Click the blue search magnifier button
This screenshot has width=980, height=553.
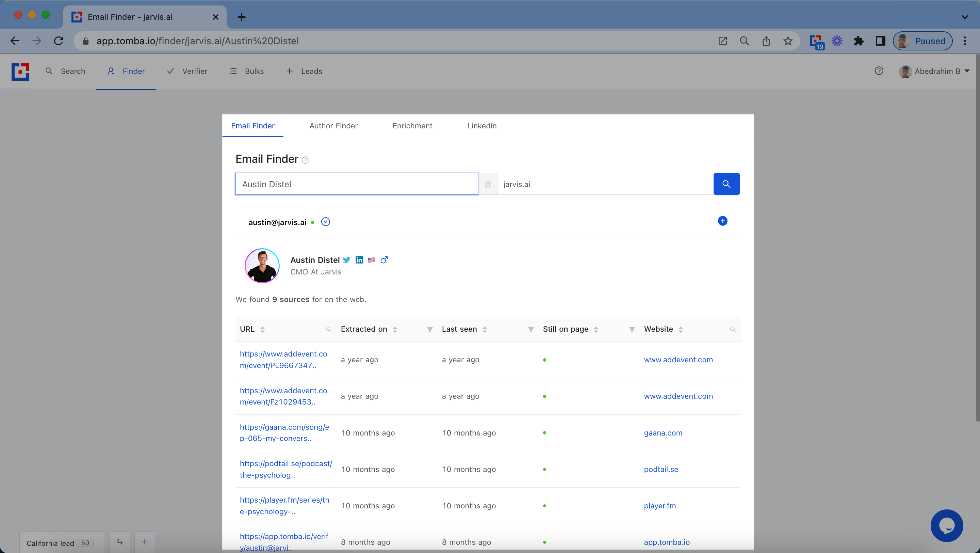click(726, 184)
